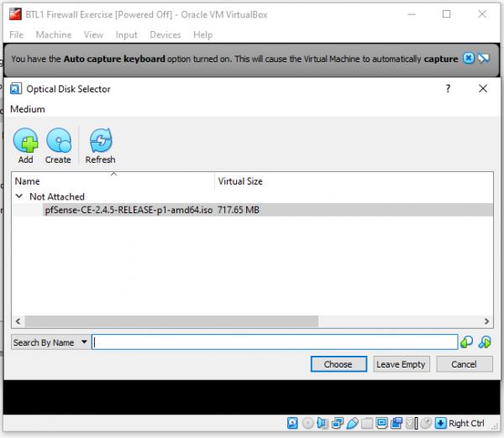Click the mouse integration status icon
The image size is (504, 438).
(x=426, y=423)
